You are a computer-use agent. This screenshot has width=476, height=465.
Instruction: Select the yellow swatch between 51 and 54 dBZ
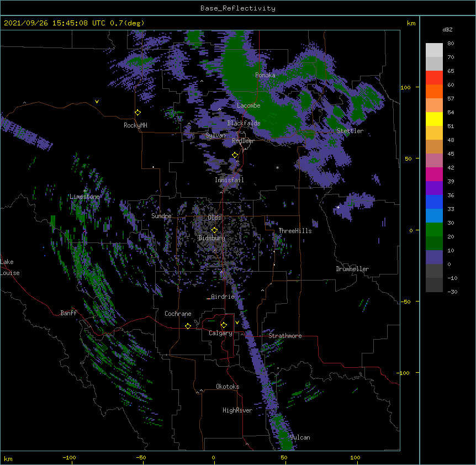434,119
